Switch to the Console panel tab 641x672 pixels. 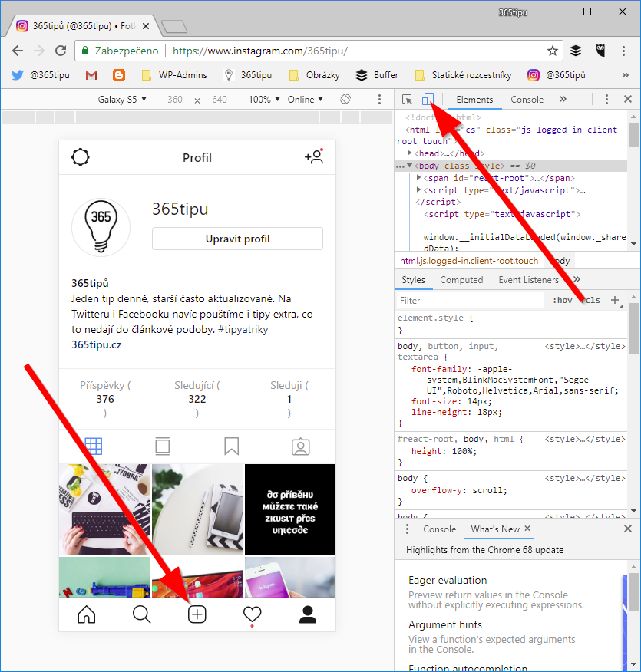point(527,100)
